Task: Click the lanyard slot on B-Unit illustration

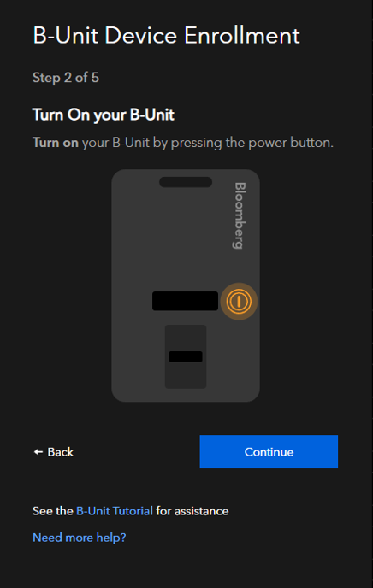Action: pyautogui.click(x=186, y=182)
